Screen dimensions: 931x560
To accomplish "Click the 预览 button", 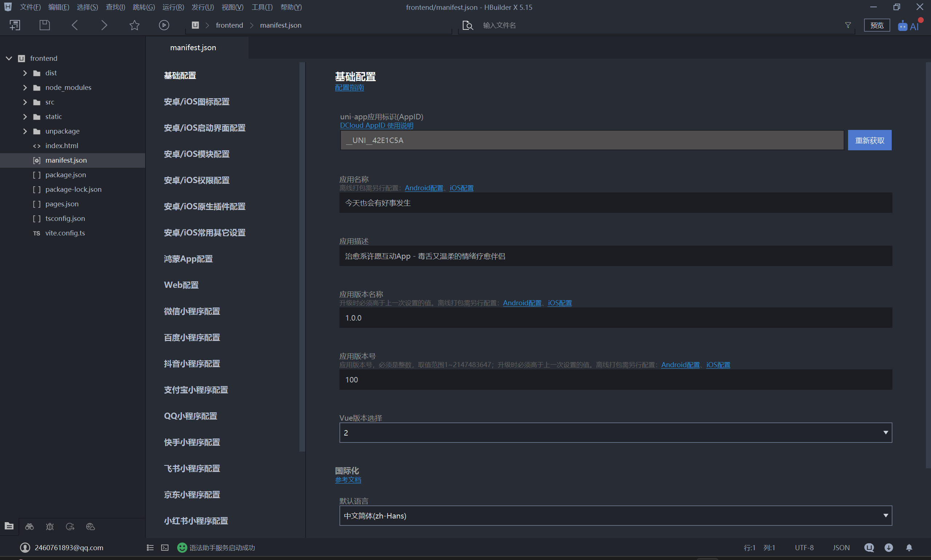I will 877,25.
